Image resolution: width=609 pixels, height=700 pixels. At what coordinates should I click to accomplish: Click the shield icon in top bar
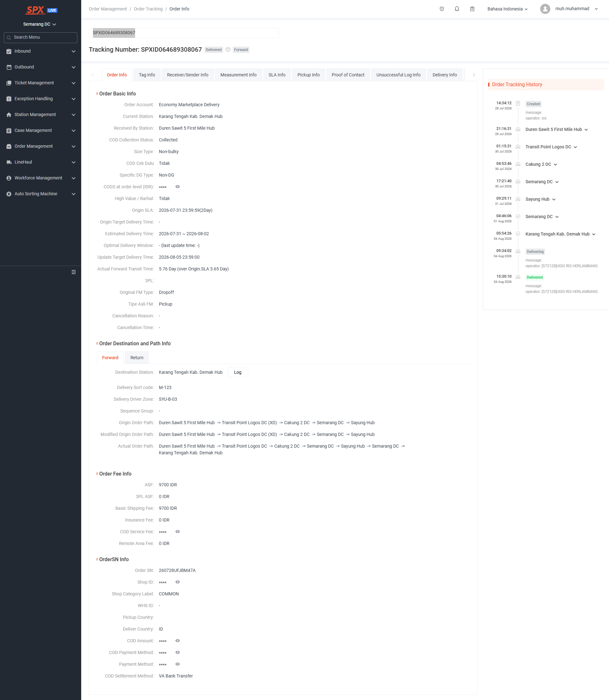point(442,9)
